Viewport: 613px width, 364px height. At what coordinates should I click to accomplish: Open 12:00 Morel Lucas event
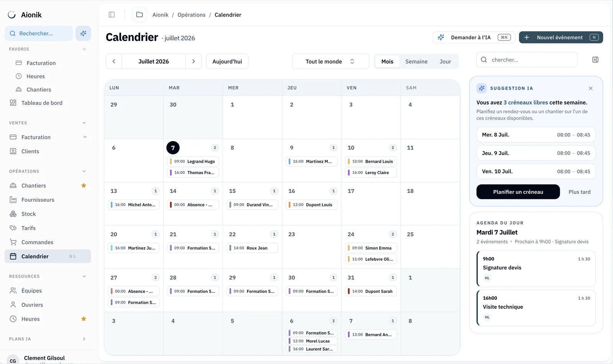(311, 341)
